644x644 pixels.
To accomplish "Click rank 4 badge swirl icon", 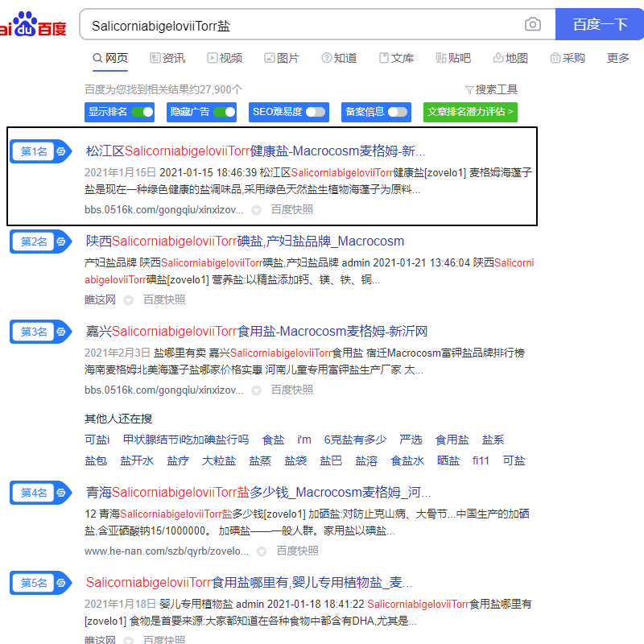I will [61, 493].
